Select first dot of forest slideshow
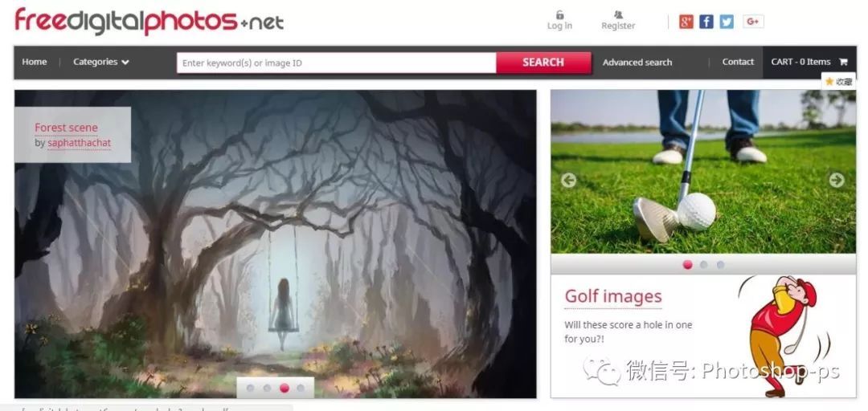Image resolution: width=868 pixels, height=411 pixels. 250,389
